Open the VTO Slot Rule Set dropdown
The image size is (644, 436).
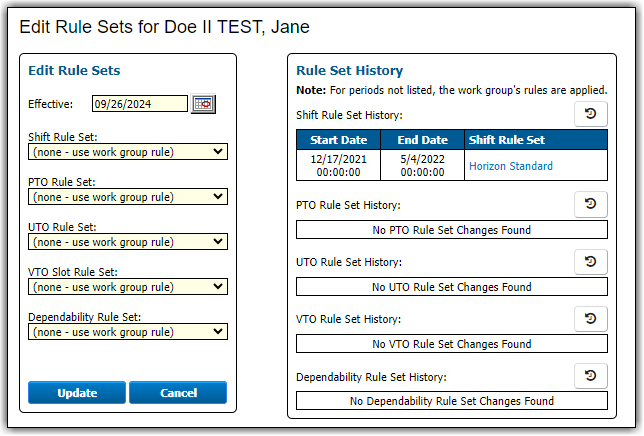[x=128, y=287]
